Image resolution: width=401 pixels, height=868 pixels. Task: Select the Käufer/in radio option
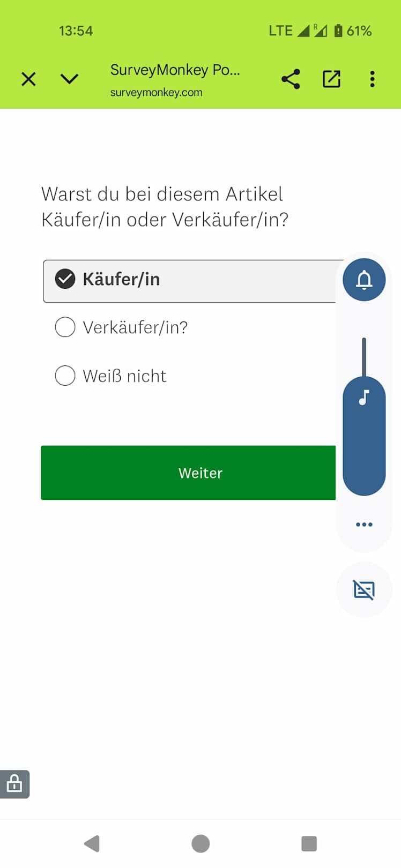[65, 279]
